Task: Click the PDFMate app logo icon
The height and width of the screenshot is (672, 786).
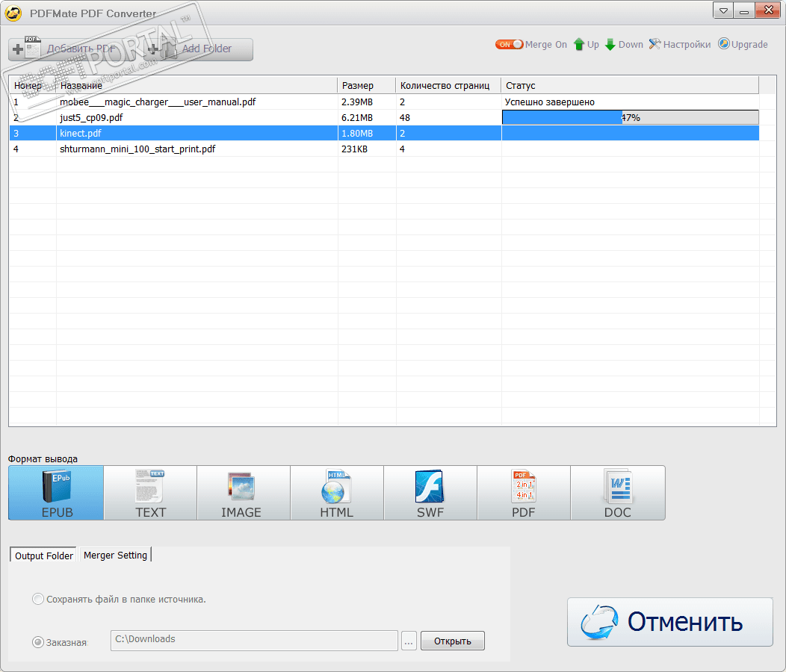Action: coord(13,13)
